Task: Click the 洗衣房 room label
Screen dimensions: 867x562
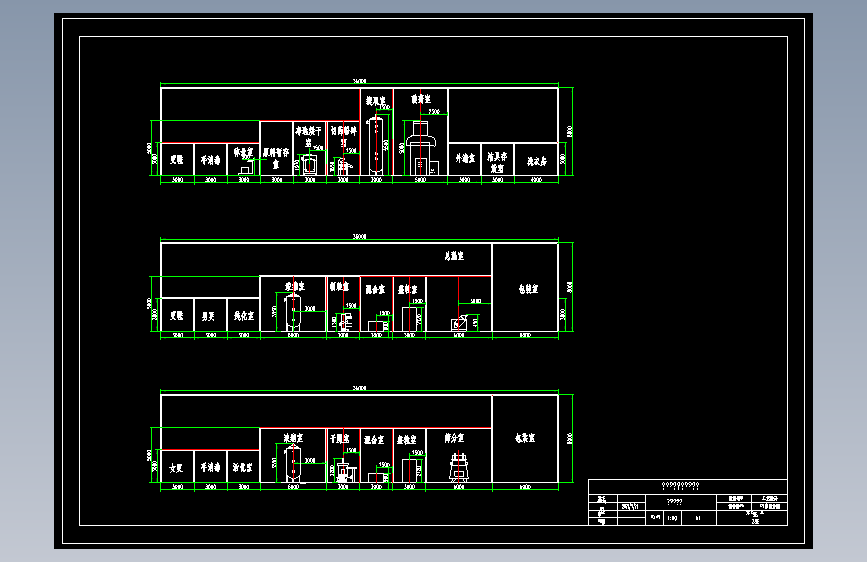Action: [536, 161]
